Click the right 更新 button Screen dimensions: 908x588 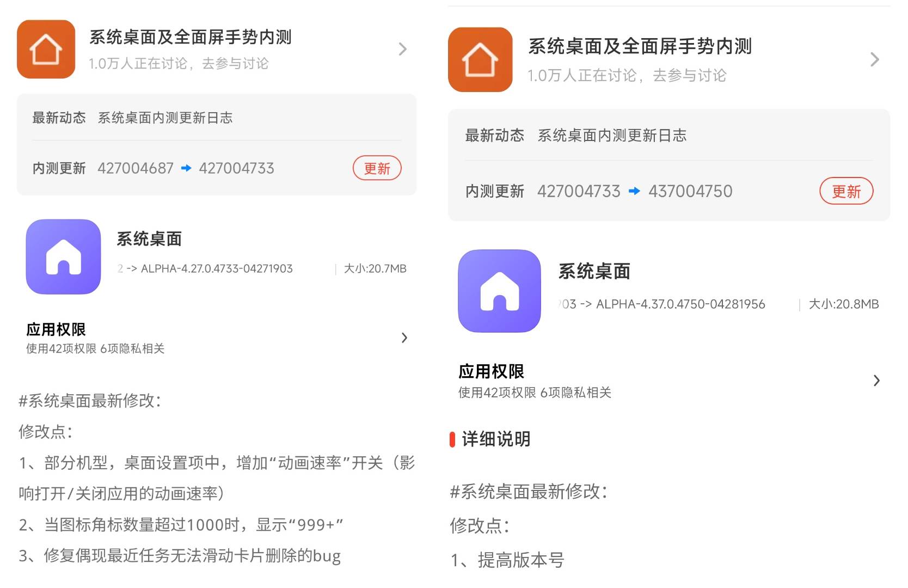(846, 191)
